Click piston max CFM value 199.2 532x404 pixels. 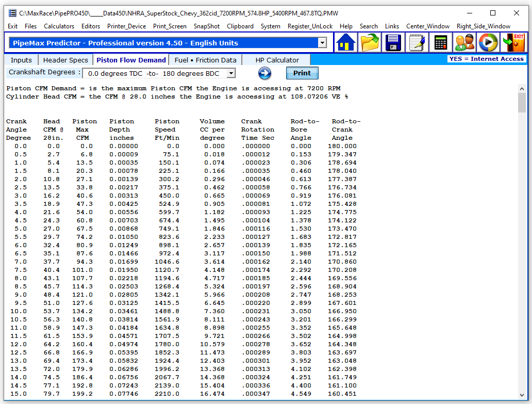(x=82, y=394)
